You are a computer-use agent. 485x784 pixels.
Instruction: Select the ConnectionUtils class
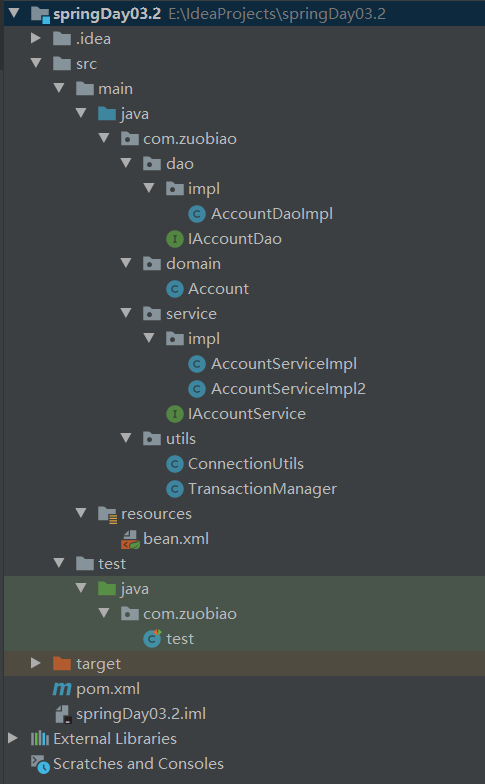pyautogui.click(x=246, y=464)
